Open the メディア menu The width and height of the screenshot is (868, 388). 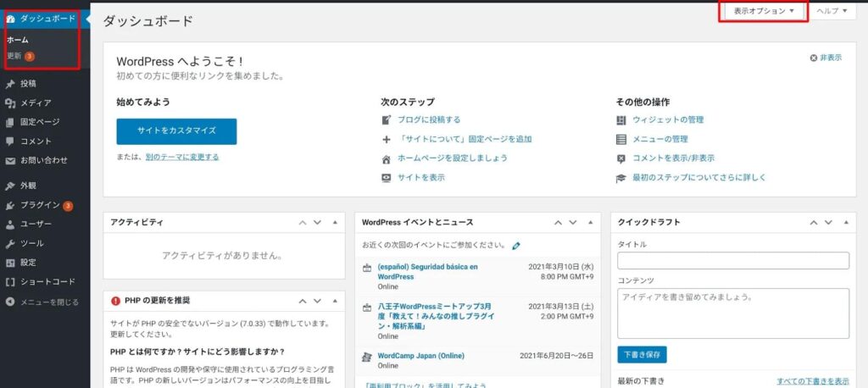tap(36, 103)
